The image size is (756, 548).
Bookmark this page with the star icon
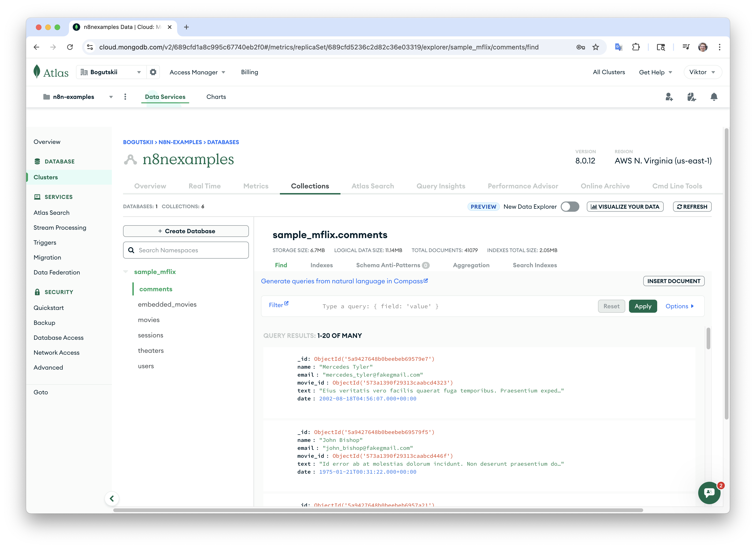596,47
